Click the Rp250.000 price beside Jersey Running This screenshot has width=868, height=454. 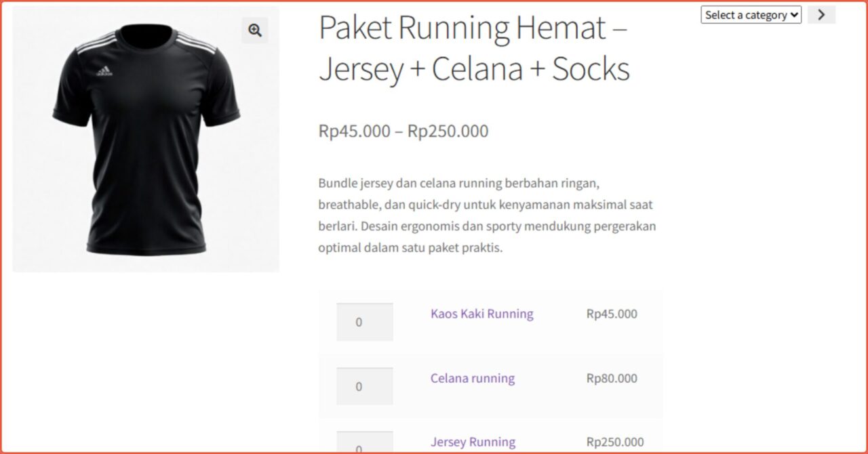click(614, 441)
